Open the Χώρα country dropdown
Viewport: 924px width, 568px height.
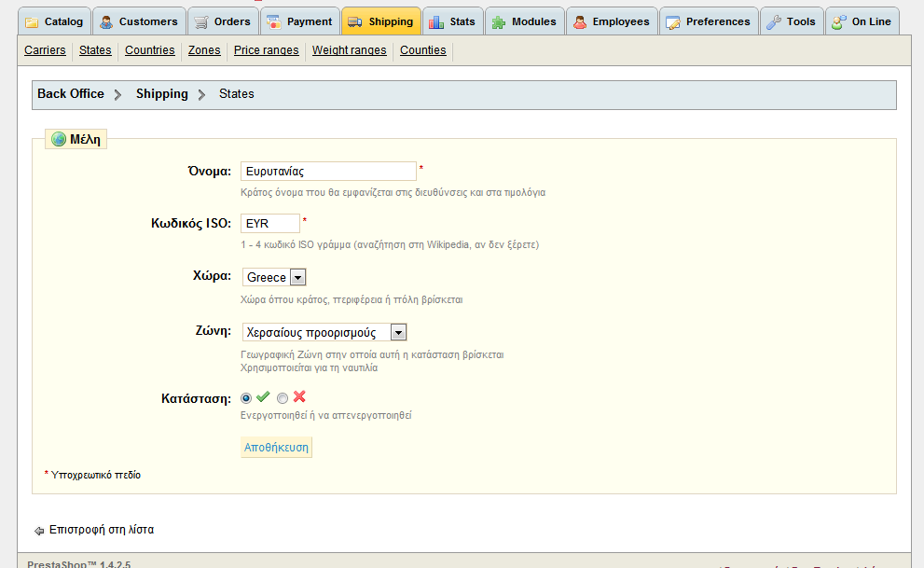(274, 277)
